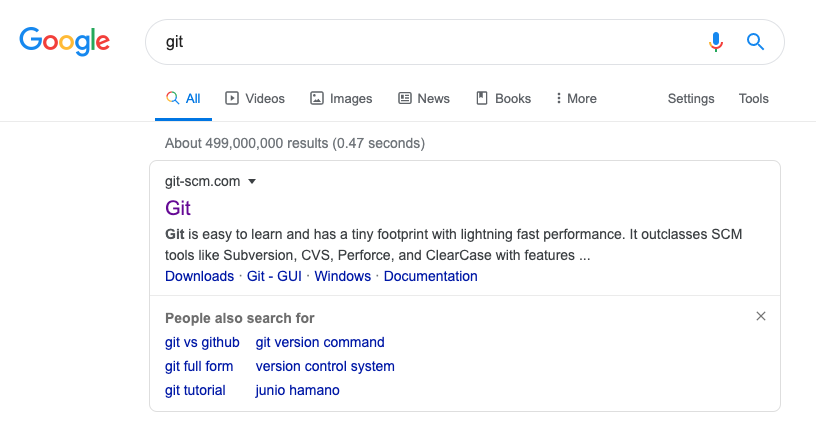Search for git vs github

[202, 342]
